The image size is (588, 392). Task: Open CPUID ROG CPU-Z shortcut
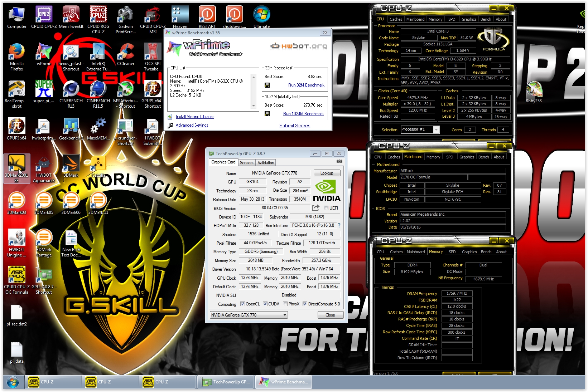98,20
